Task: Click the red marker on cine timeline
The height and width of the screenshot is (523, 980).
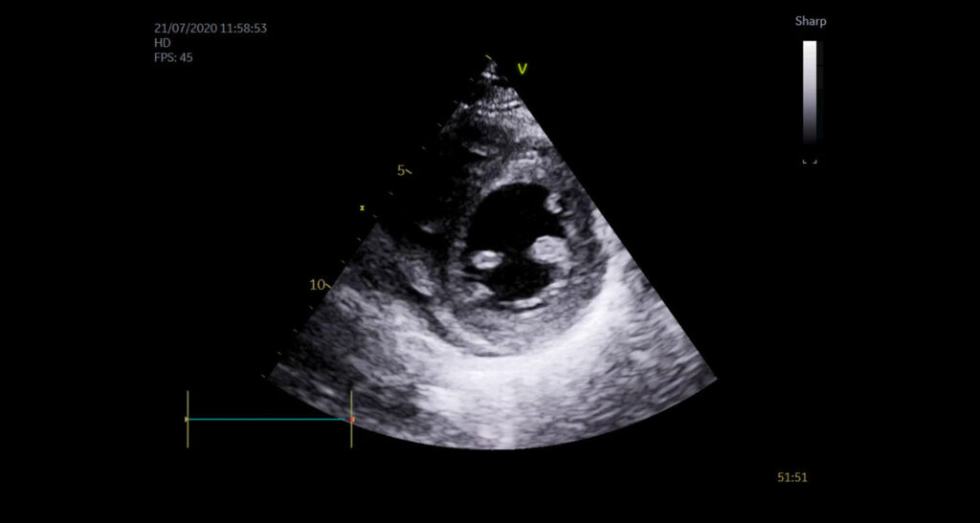Action: click(352, 420)
